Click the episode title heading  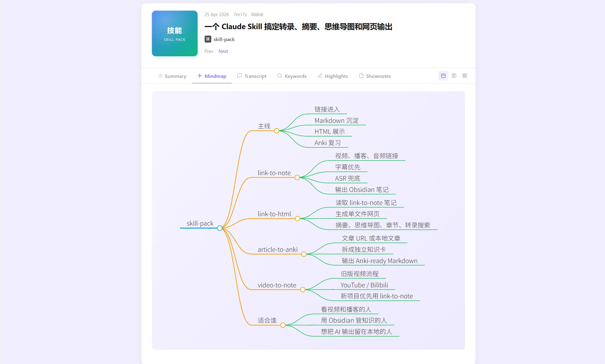coord(298,27)
